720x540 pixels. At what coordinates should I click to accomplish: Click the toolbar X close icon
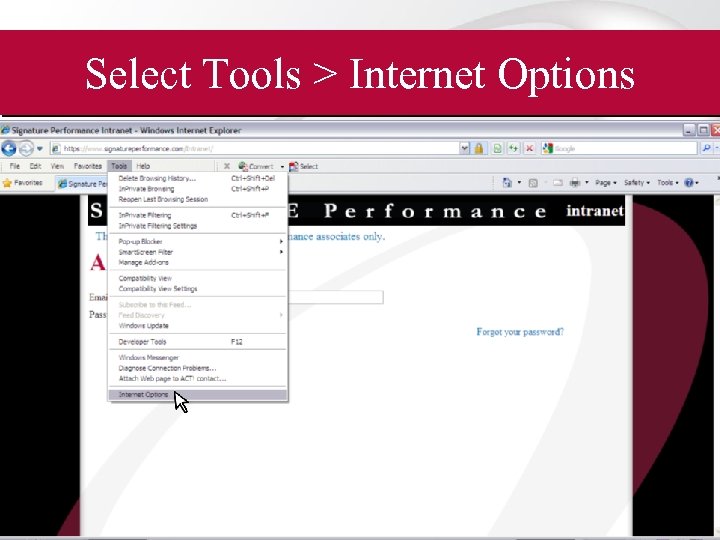tap(227, 166)
